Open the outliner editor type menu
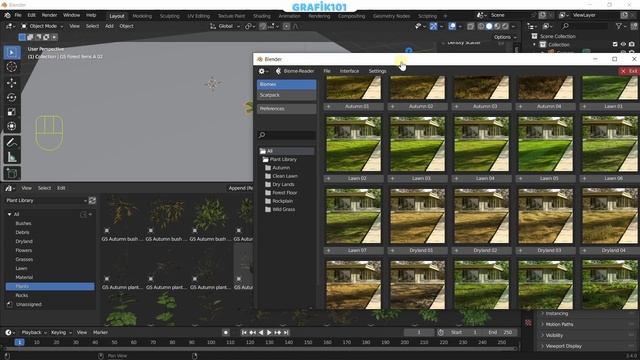The height and width of the screenshot is (360, 640). pyautogui.click(x=532, y=26)
